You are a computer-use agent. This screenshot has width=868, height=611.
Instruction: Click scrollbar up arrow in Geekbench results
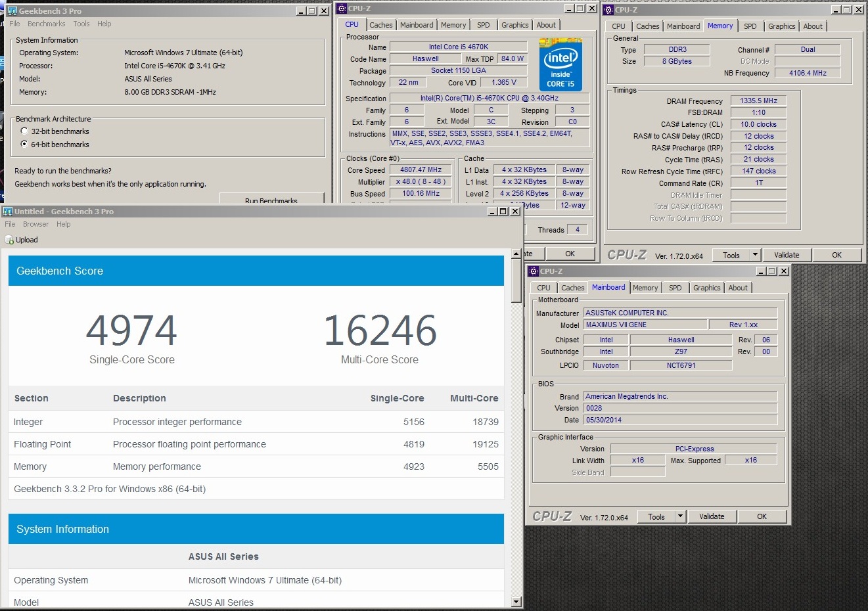516,254
